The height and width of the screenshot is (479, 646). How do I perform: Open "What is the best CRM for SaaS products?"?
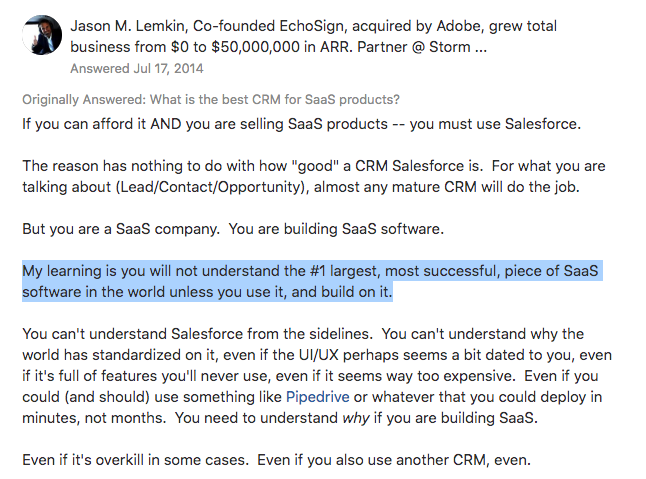click(x=275, y=100)
